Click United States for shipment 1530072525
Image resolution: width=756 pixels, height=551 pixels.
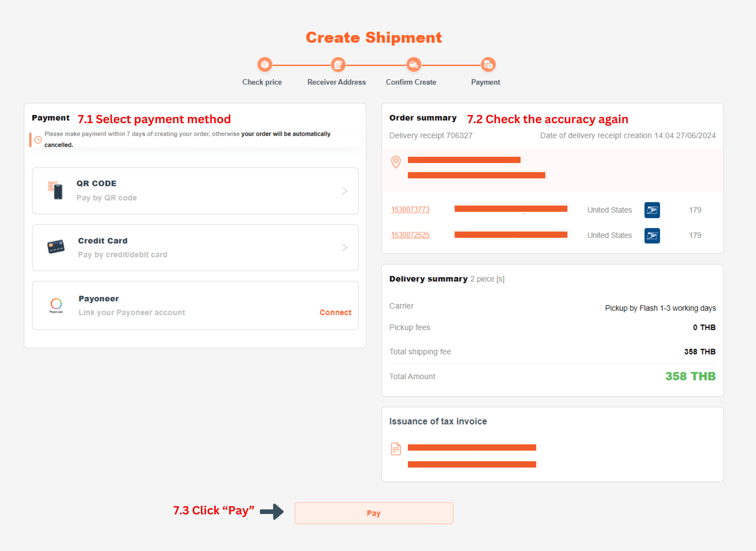tap(610, 235)
